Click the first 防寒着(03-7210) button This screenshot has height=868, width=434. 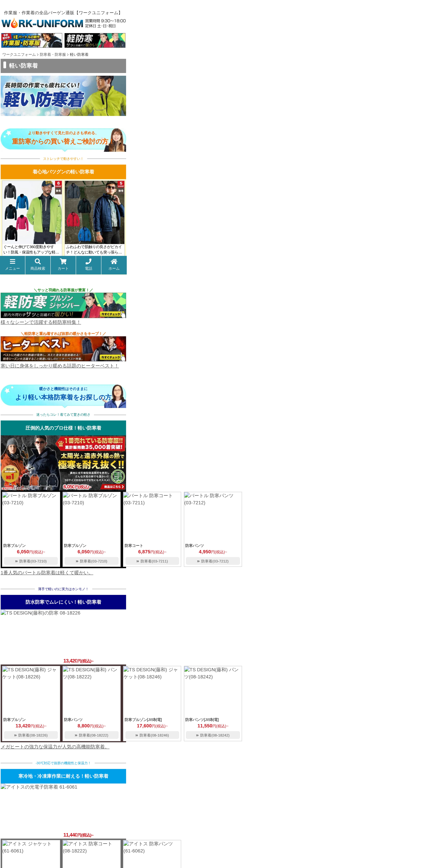coord(31,561)
